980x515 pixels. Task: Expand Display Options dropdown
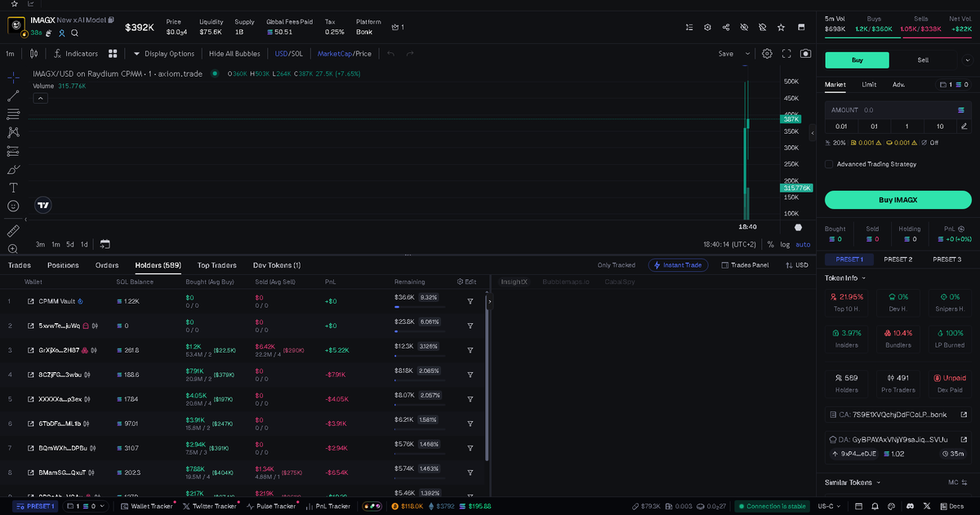point(163,54)
